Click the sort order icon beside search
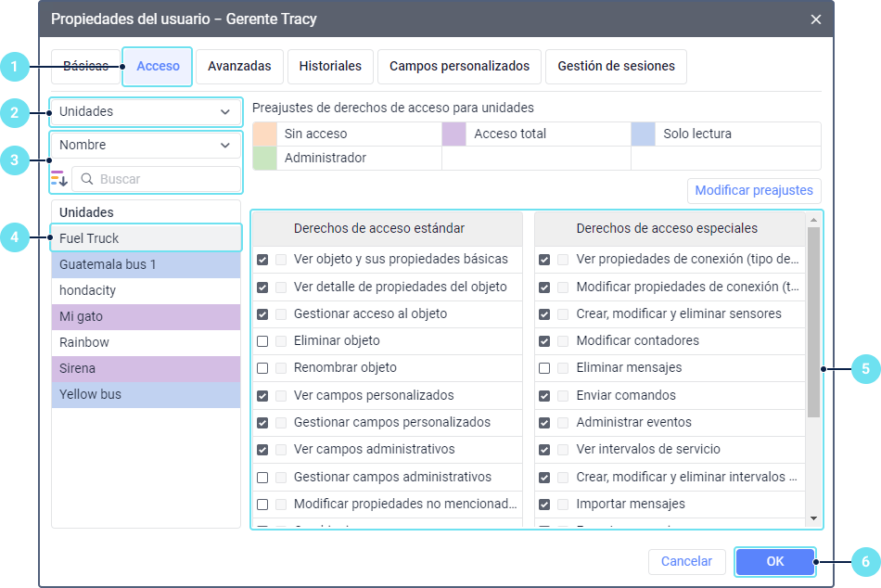The width and height of the screenshot is (881, 588). click(x=59, y=179)
